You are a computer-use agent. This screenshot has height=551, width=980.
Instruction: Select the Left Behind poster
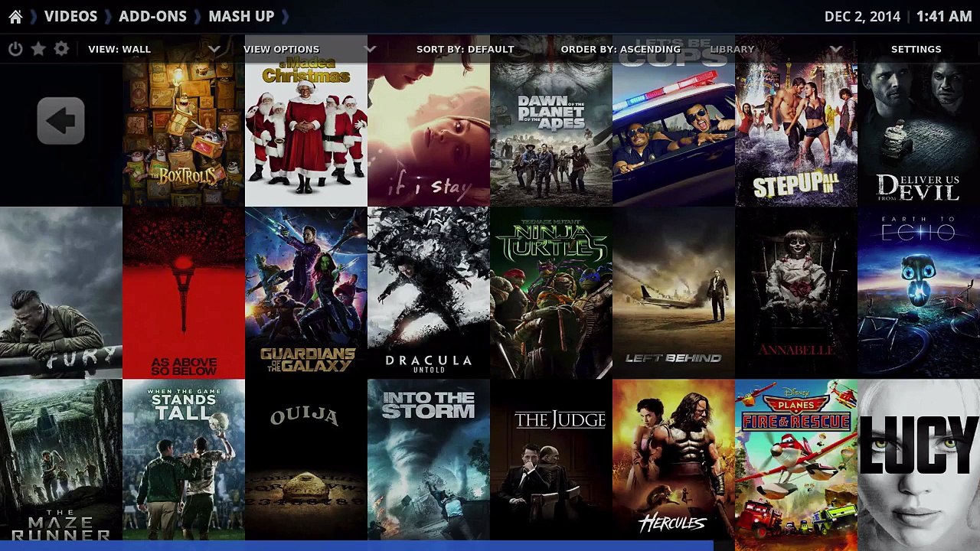click(x=674, y=293)
